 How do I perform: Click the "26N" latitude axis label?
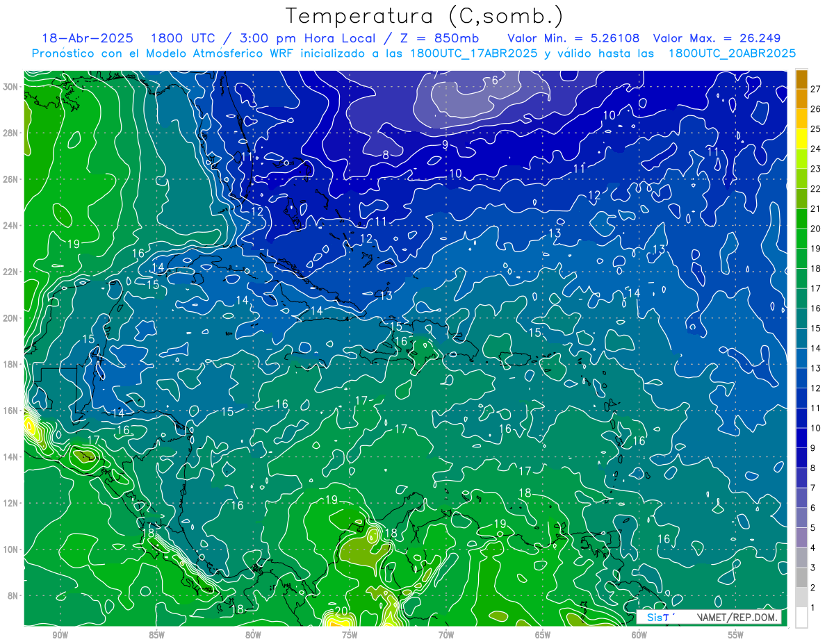[10, 179]
